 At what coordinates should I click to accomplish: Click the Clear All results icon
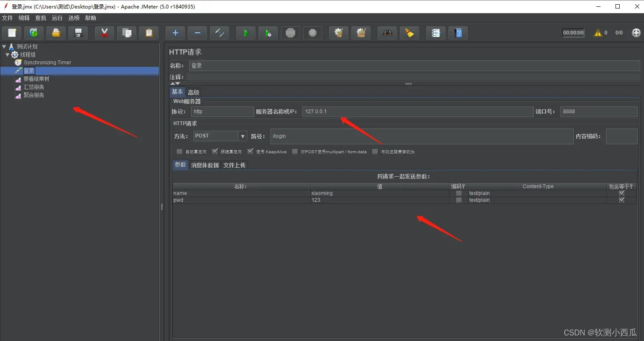pos(361,33)
